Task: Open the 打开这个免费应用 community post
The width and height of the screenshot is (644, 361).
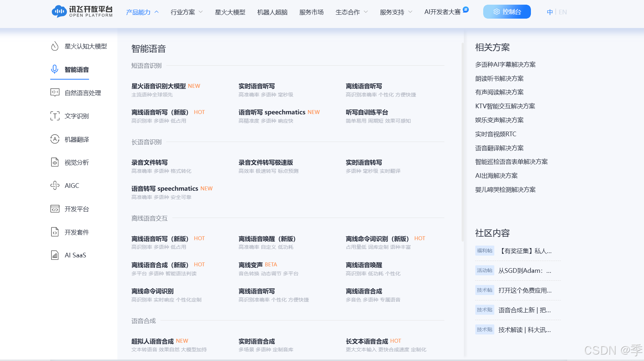Action: pos(525,290)
